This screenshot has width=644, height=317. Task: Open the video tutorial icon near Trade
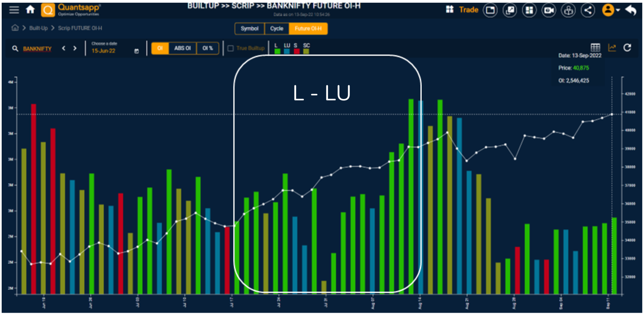tap(549, 10)
